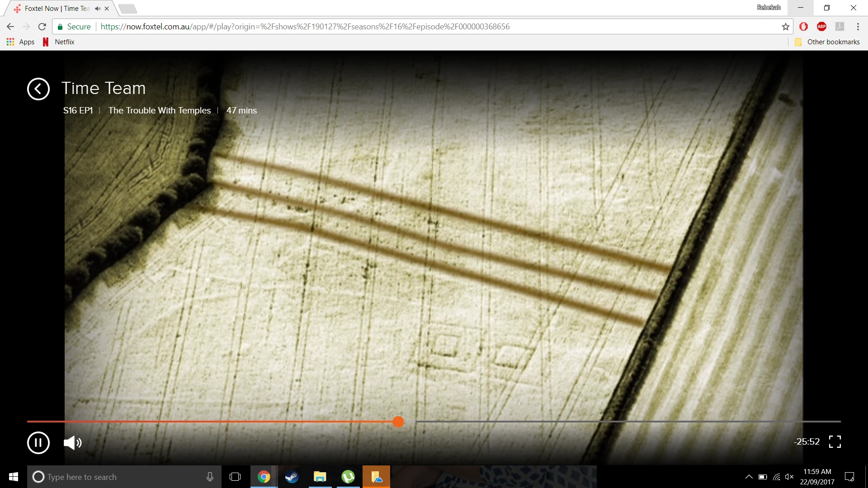The image size is (868, 488).
Task: Open the grey PDF extension icon
Action: coord(840,27)
